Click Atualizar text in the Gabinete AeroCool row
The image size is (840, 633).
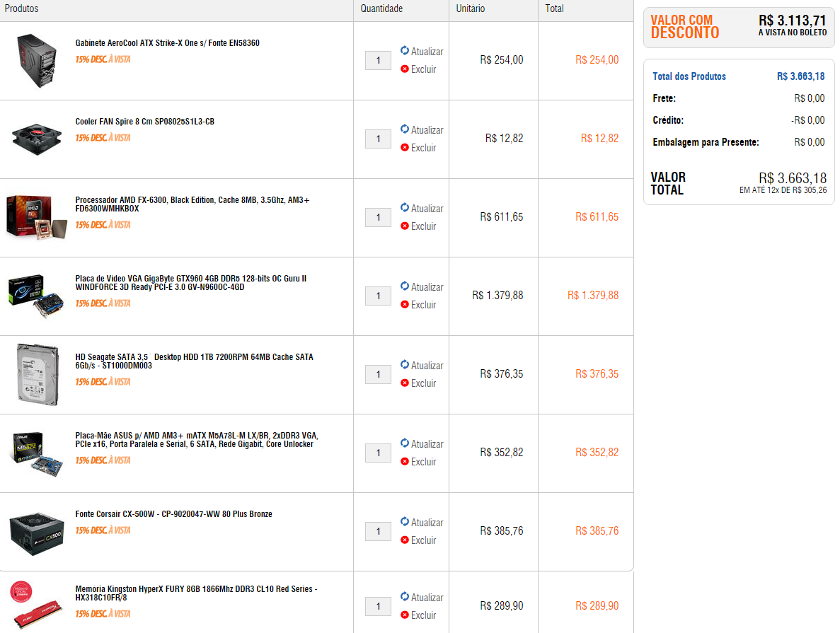point(427,52)
